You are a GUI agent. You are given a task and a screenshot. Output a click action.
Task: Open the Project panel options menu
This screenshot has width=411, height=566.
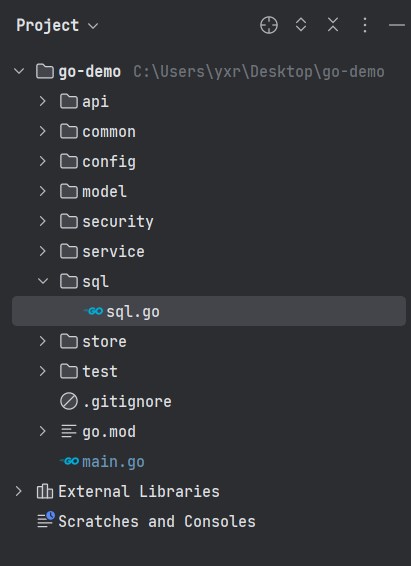coord(365,25)
